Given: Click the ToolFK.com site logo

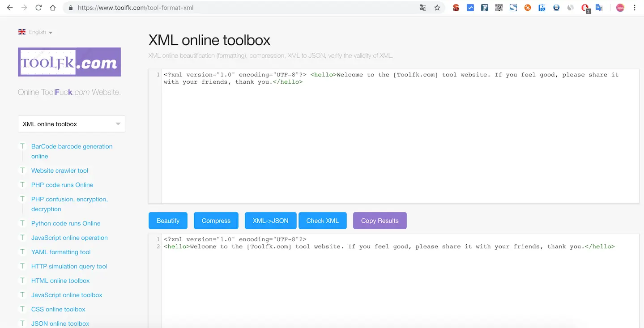Looking at the screenshot, I should 69,61.
